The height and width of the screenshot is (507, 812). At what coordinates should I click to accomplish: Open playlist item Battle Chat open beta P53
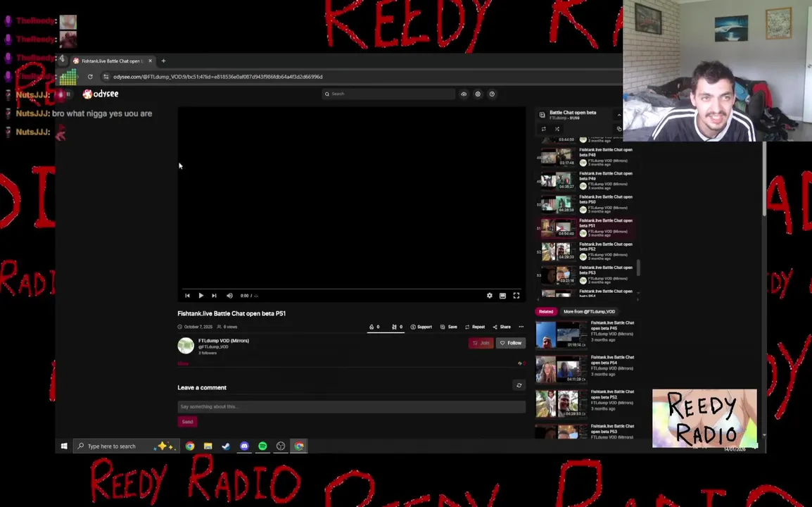tap(586, 275)
